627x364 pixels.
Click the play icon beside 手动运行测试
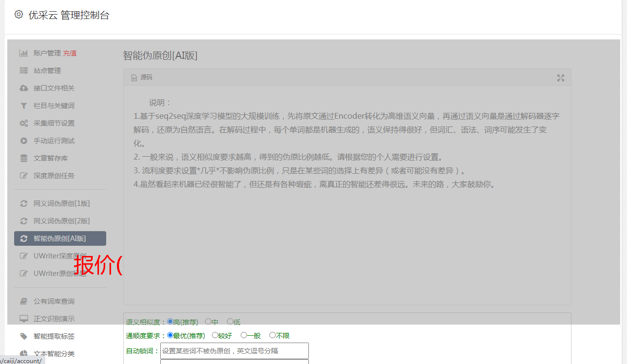click(23, 141)
